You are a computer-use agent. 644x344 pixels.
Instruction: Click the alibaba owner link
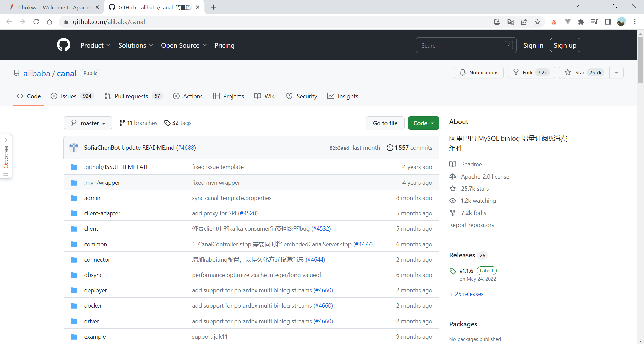[x=37, y=73]
